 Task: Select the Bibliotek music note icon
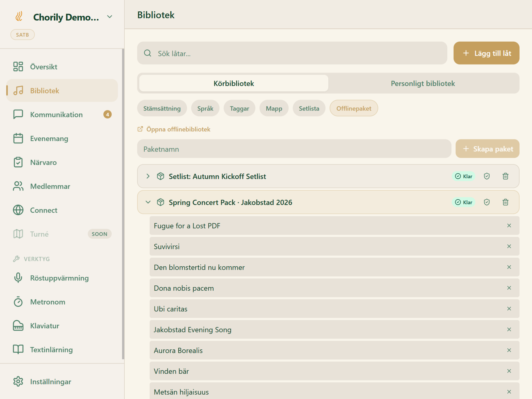tap(18, 90)
